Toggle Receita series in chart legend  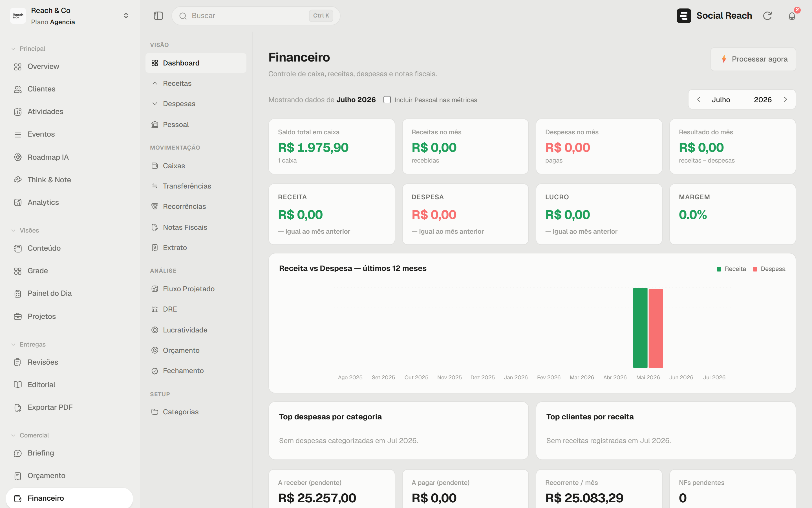tap(731, 269)
